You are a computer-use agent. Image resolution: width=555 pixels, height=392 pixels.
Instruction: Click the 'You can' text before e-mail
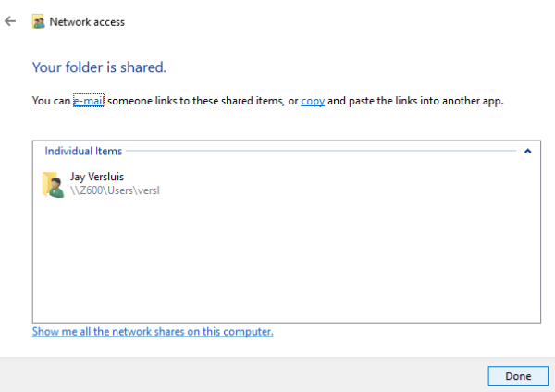[x=51, y=101]
